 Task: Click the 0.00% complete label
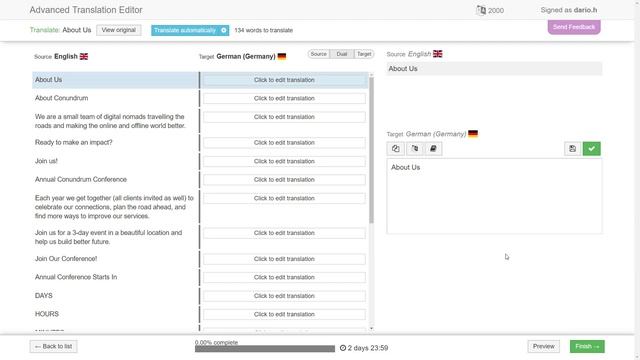pyautogui.click(x=216, y=342)
